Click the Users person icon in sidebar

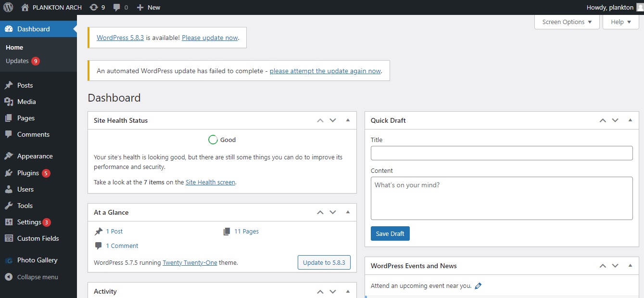pos(9,189)
